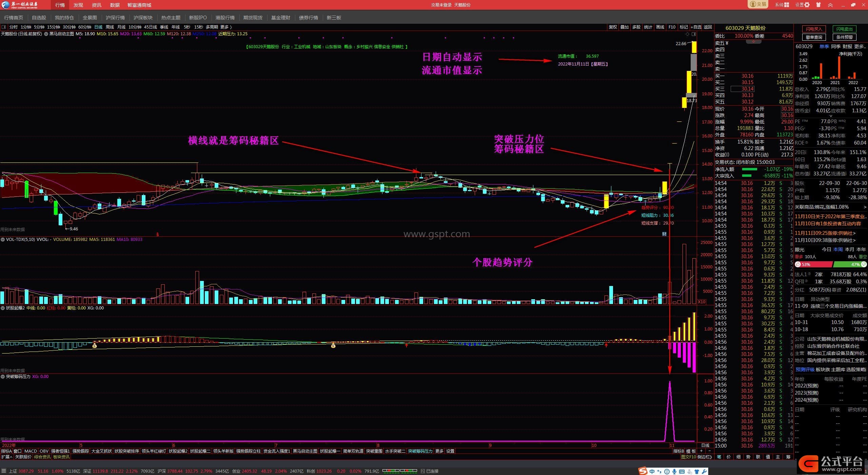Viewport: 868px width, 475px height.
Task: Click the 返回 button
Action: click(708, 27)
